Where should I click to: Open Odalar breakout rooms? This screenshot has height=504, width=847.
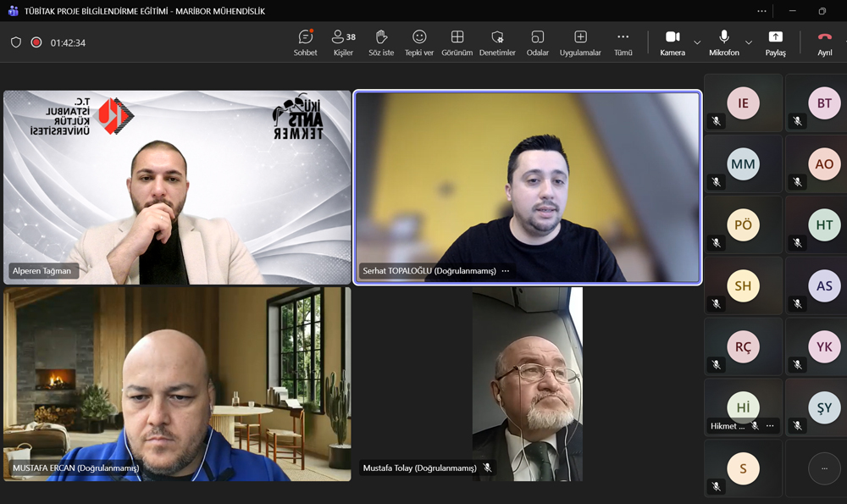537,42
